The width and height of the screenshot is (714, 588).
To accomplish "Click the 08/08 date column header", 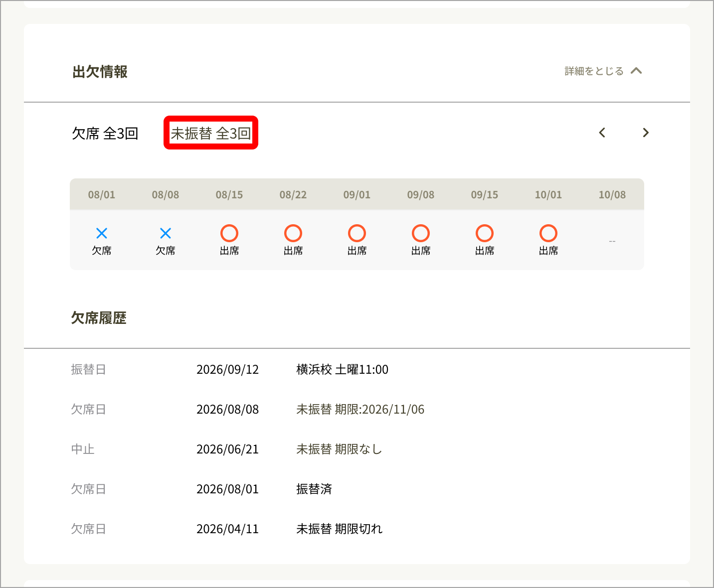I will 166,195.
